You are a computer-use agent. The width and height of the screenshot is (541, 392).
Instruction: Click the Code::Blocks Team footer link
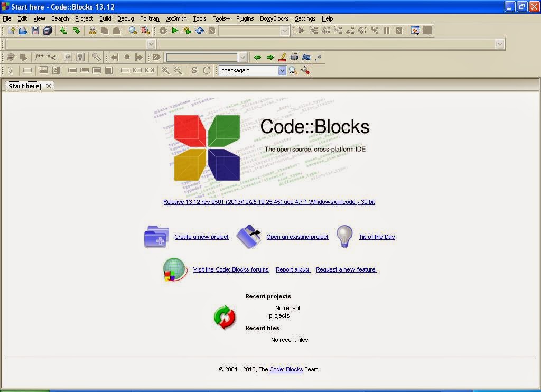pyautogui.click(x=286, y=369)
